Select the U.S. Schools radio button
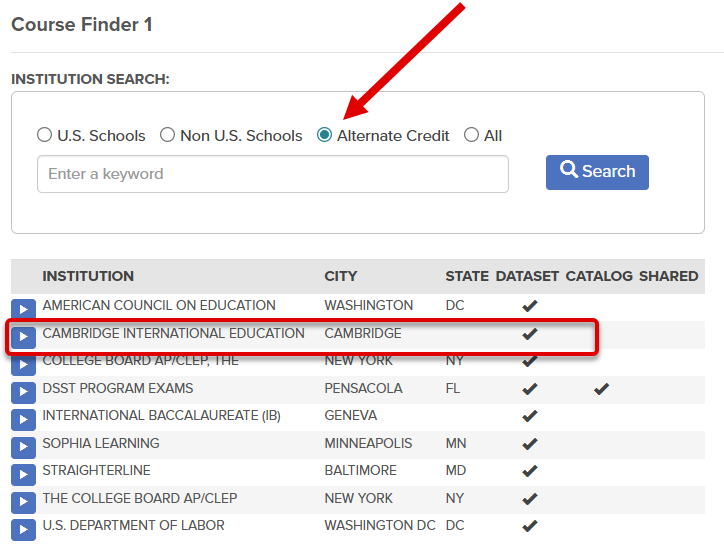724x550 pixels. [44, 135]
